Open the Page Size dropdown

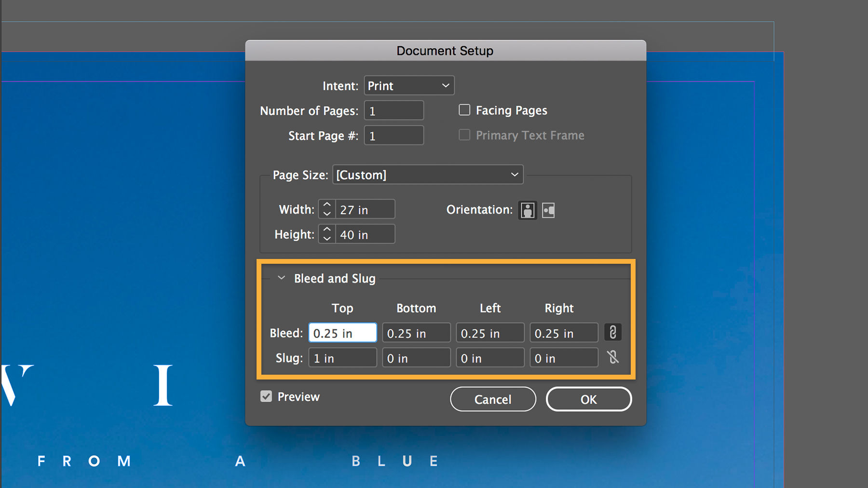tap(427, 175)
